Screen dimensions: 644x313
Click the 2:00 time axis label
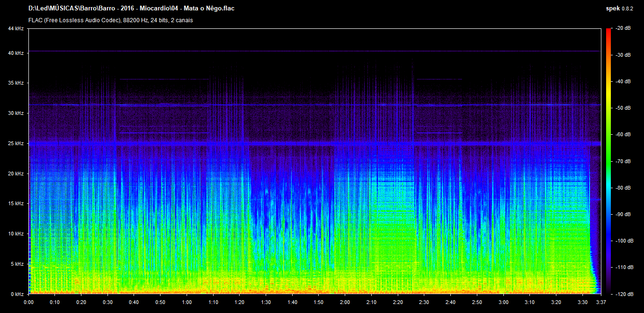[x=345, y=302]
